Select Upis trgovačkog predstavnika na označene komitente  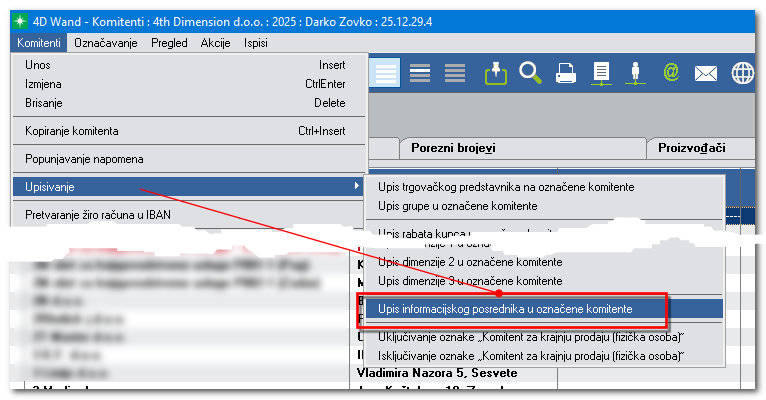point(505,187)
